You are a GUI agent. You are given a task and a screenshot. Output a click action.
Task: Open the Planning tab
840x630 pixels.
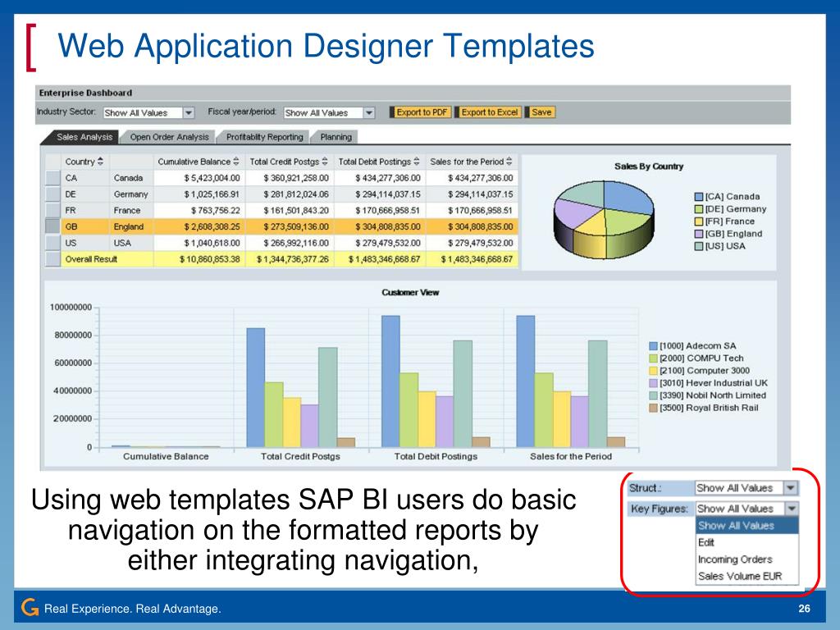tap(336, 137)
